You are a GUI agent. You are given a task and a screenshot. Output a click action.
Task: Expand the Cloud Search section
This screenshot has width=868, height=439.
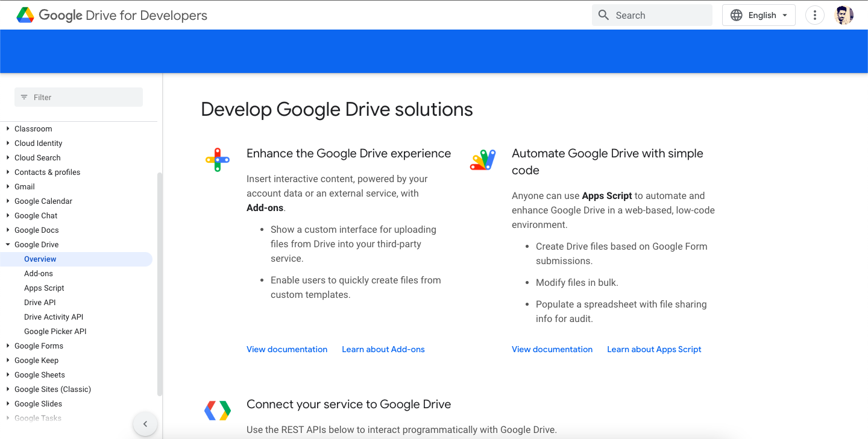8,157
